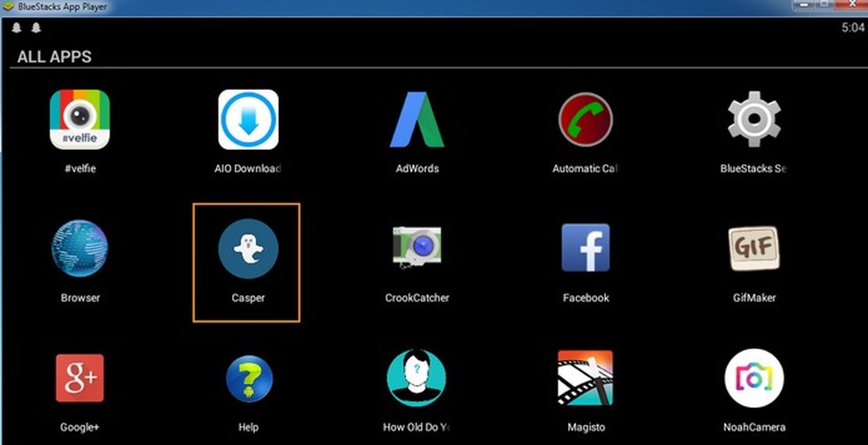Click the "Magisto" label text

pos(586,427)
